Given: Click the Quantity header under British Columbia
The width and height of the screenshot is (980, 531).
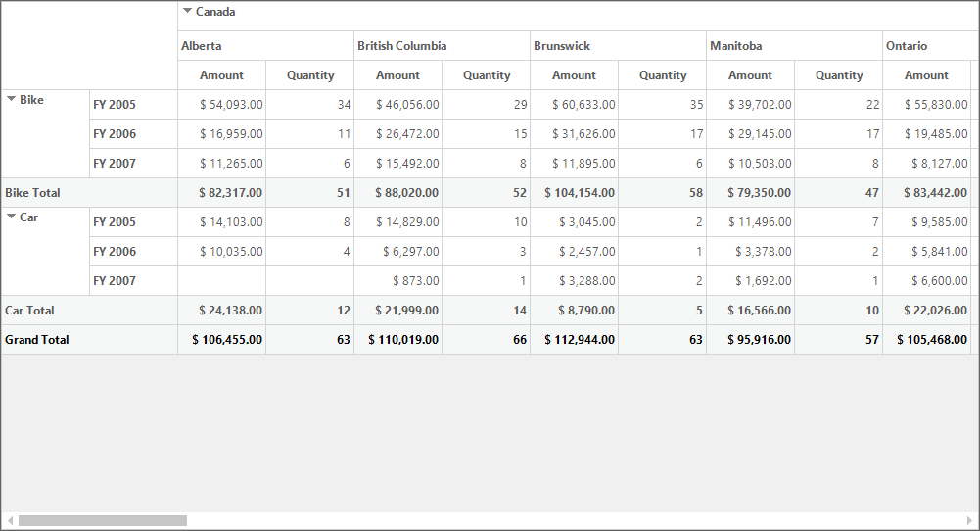Looking at the screenshot, I should [487, 75].
